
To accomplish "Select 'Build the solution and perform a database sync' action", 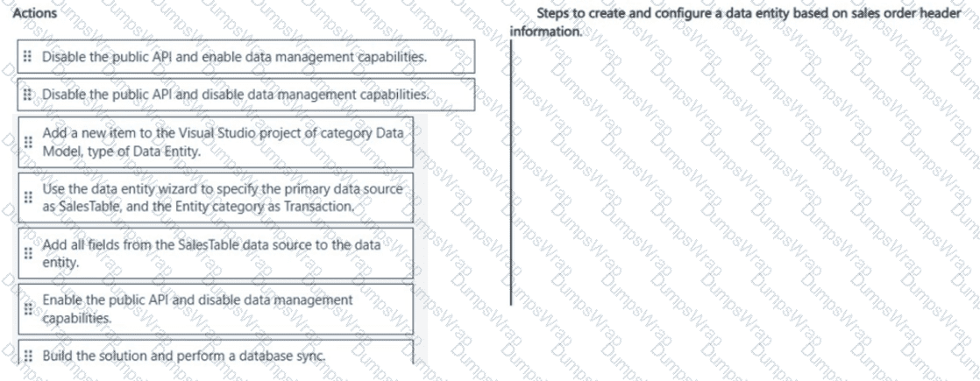I will (216, 354).
